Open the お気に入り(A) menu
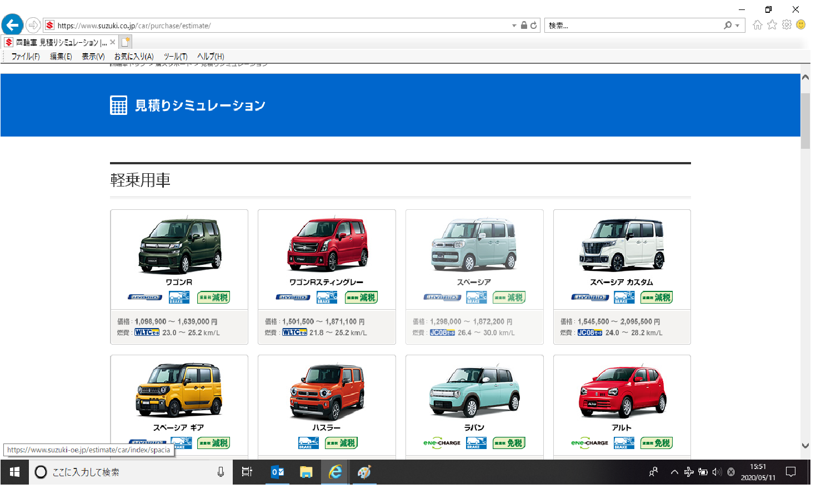This screenshot has width=831, height=504. (x=134, y=57)
